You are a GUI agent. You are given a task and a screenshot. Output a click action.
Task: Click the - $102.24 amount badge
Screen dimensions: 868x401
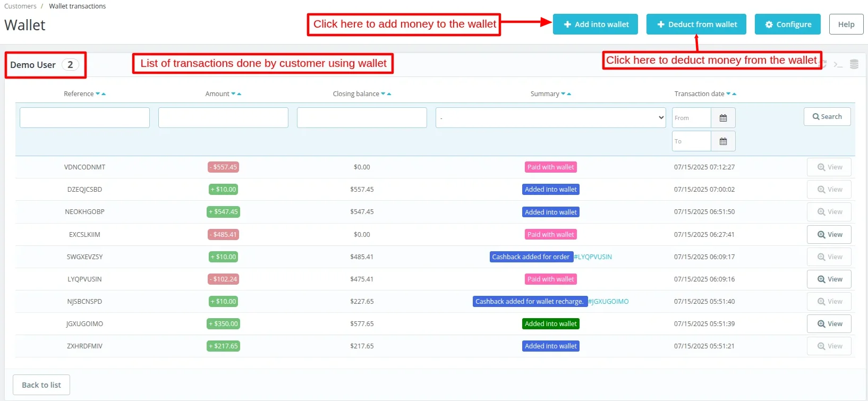223,279
